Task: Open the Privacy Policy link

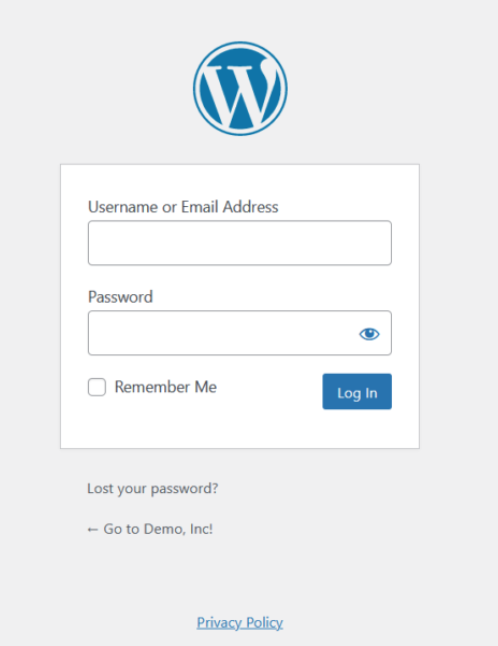Action: [240, 623]
